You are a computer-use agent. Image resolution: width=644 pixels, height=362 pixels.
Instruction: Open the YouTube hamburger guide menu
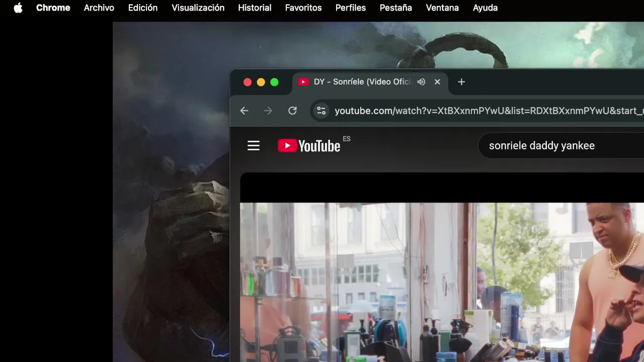click(x=254, y=146)
